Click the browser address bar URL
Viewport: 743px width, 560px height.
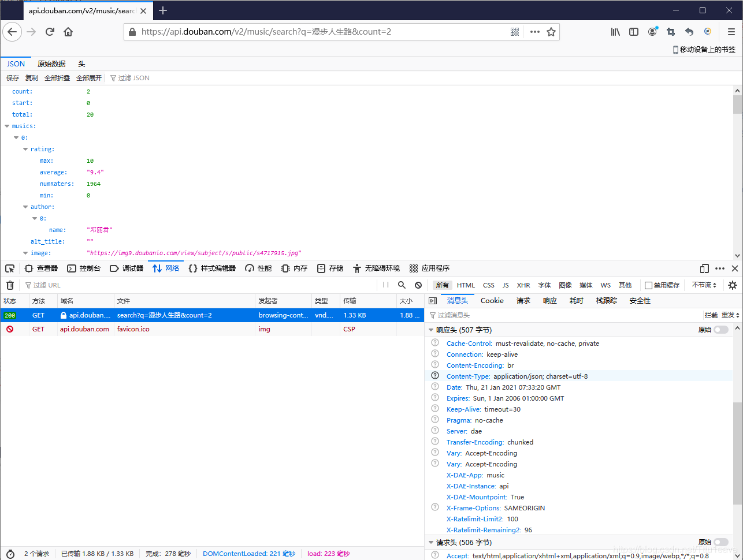point(266,32)
